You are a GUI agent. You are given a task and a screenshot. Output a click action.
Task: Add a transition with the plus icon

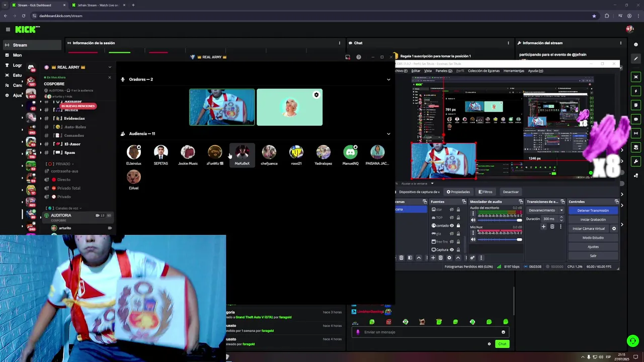(543, 227)
